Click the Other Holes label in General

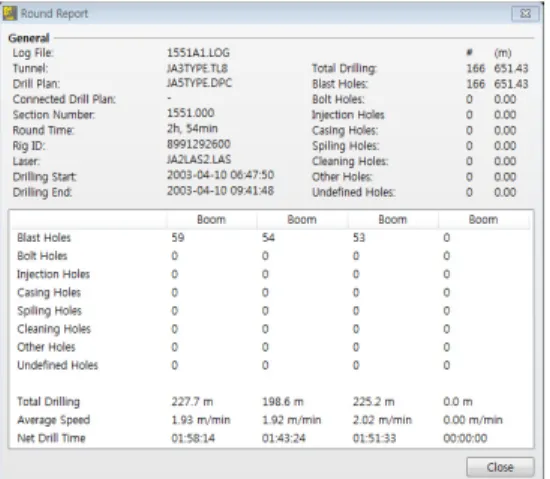(x=342, y=177)
